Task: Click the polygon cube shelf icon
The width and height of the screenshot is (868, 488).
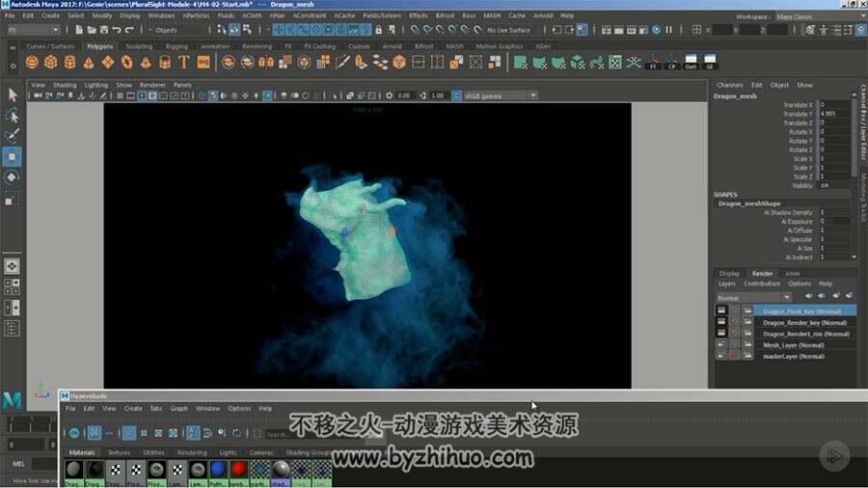Action: point(51,62)
